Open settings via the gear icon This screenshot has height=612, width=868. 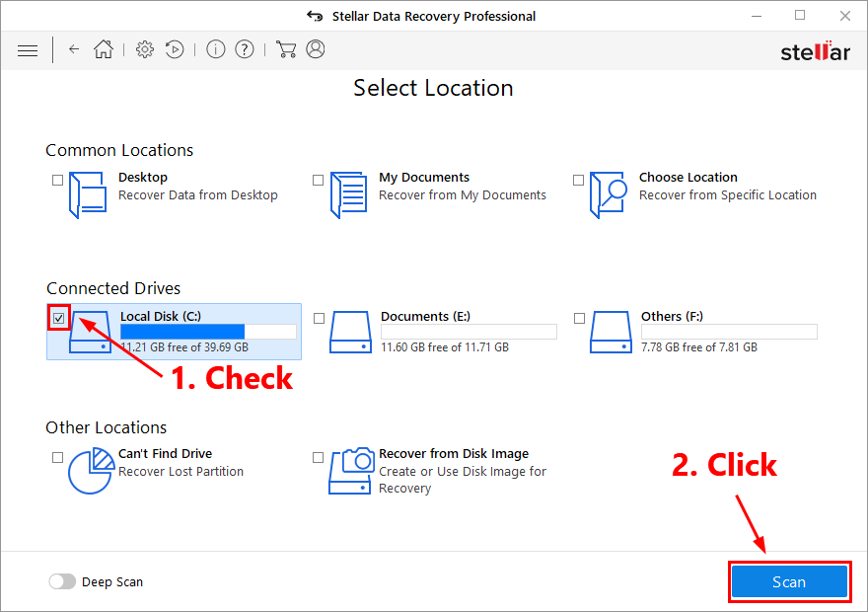click(145, 49)
